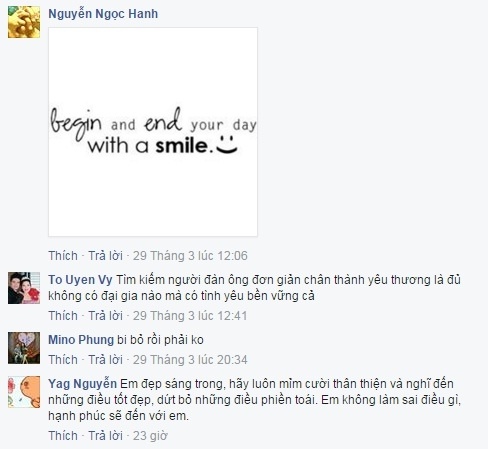Like To Uyen Vy's comment with Thích

63,316
